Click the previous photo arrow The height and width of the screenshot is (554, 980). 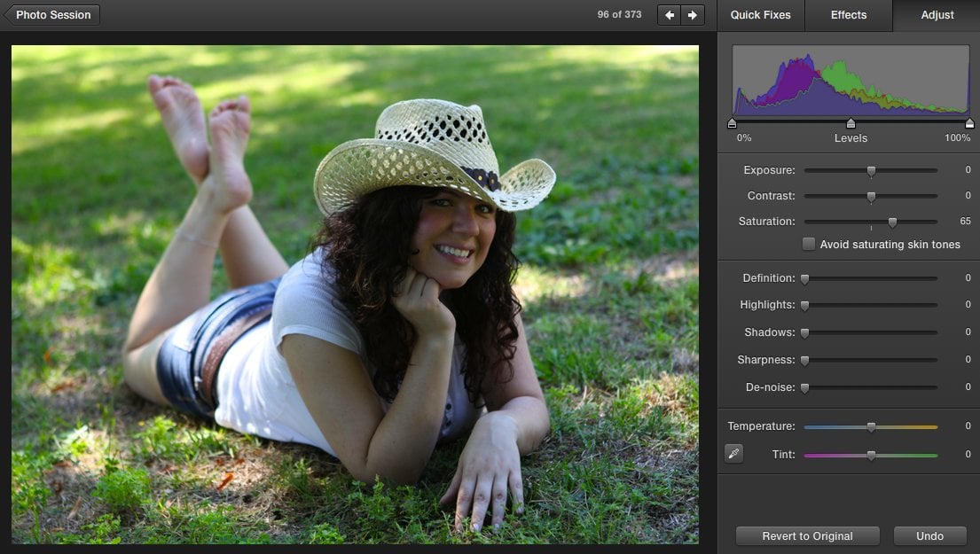click(x=670, y=15)
